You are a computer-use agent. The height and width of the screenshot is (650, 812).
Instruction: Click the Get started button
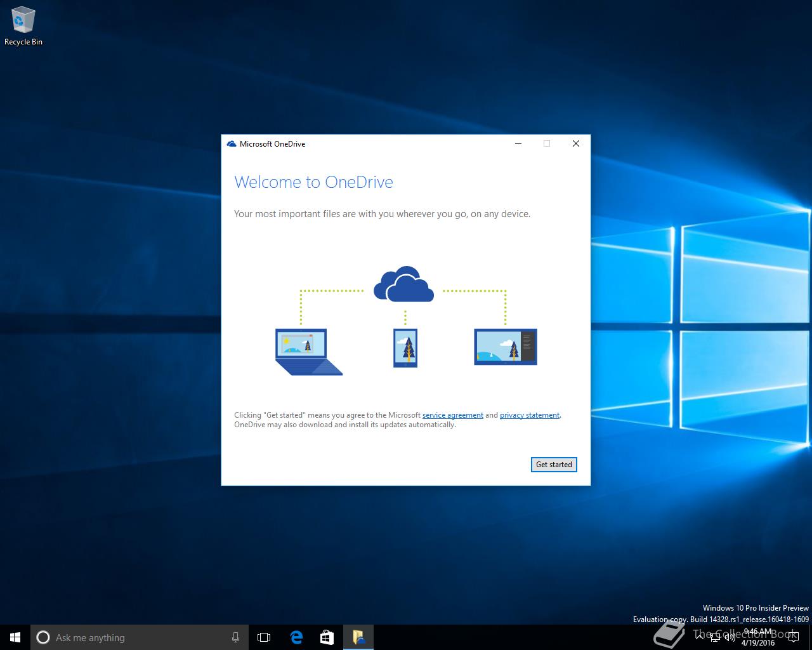554,465
